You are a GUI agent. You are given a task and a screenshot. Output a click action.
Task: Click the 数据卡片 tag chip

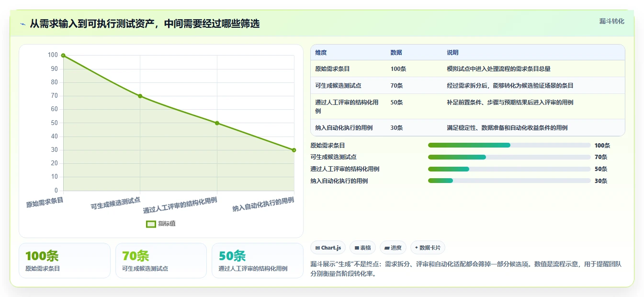coord(428,248)
